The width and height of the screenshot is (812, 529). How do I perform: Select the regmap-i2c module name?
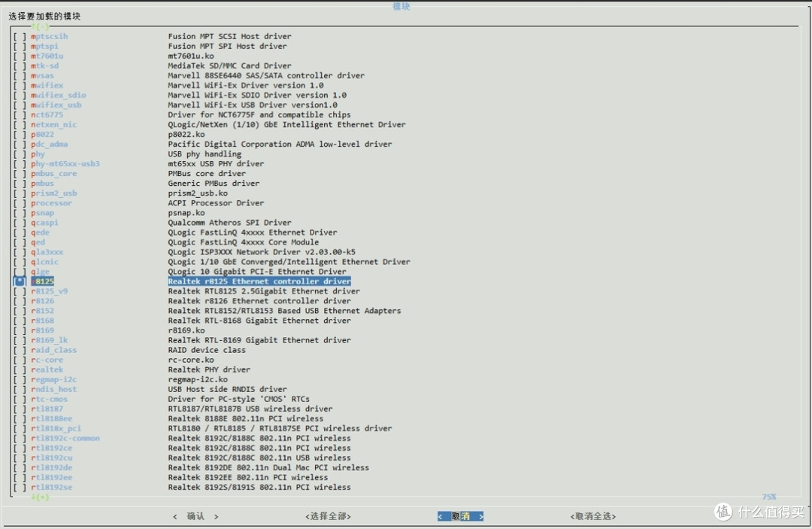pyautogui.click(x=54, y=380)
